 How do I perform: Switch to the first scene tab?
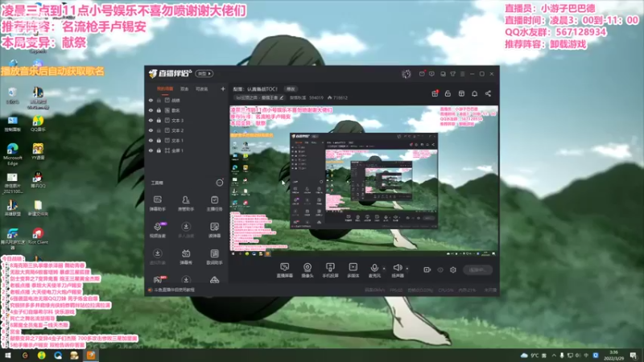[x=165, y=89]
